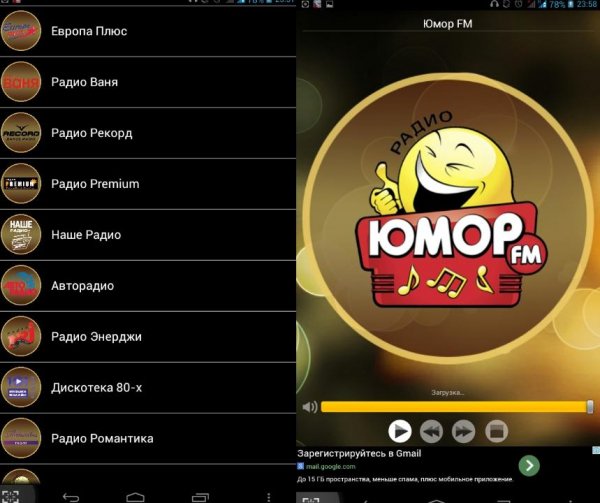Open the Европа Плюс station logo
The height and width of the screenshot is (503, 600).
pos(21,31)
